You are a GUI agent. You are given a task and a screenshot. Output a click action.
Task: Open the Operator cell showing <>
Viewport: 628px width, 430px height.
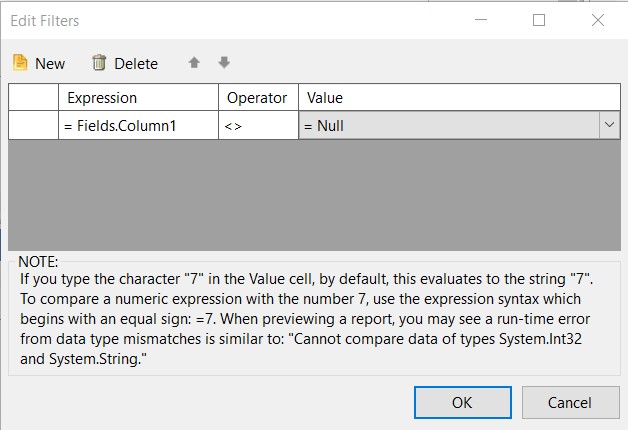click(258, 126)
